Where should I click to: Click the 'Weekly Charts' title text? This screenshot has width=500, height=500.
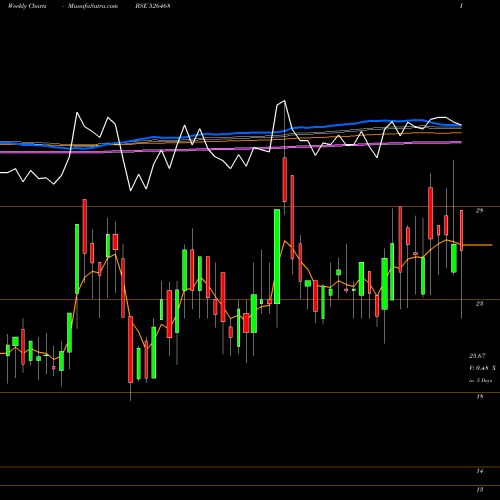coord(27,6)
